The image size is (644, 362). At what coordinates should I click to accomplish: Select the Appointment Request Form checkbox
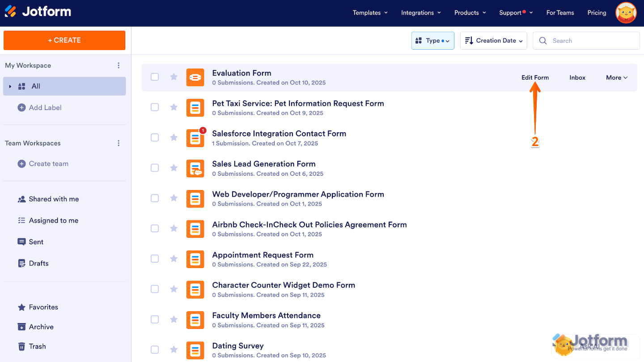pyautogui.click(x=155, y=258)
